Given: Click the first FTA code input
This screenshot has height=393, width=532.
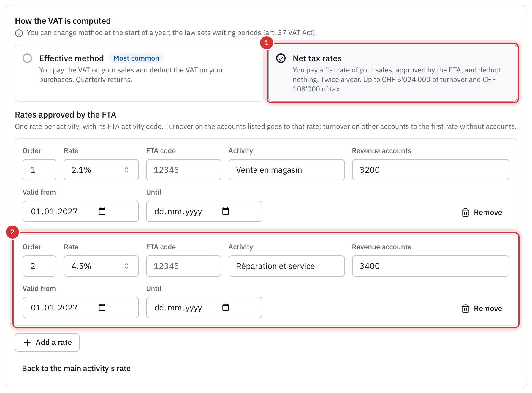Looking at the screenshot, I should point(184,170).
